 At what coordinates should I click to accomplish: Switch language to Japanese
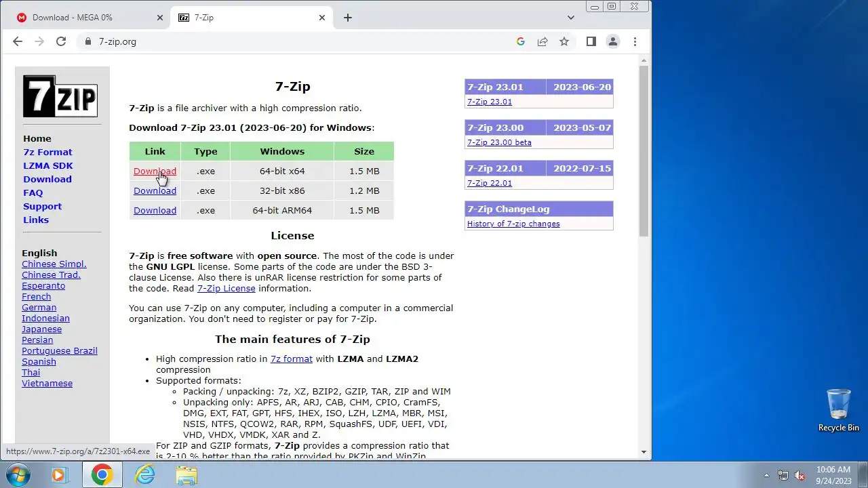(x=41, y=329)
